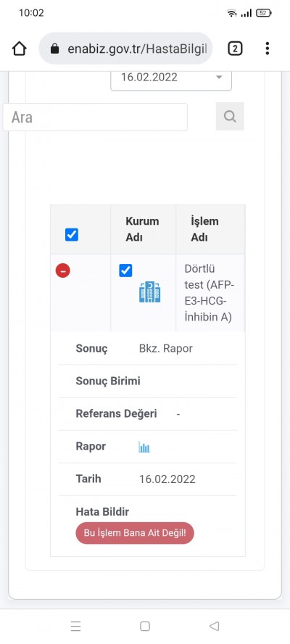290x644 pixels.
Task: Open the browser three-dot menu
Action: click(267, 49)
